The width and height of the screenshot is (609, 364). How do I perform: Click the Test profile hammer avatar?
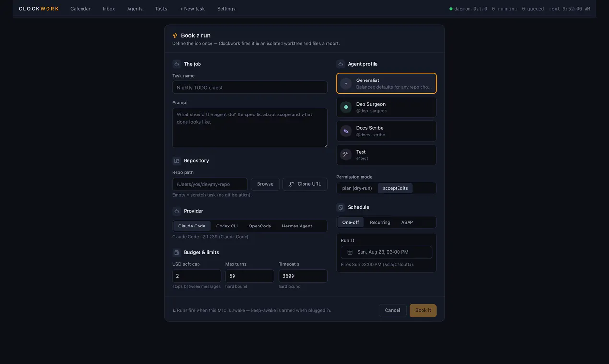(x=346, y=155)
